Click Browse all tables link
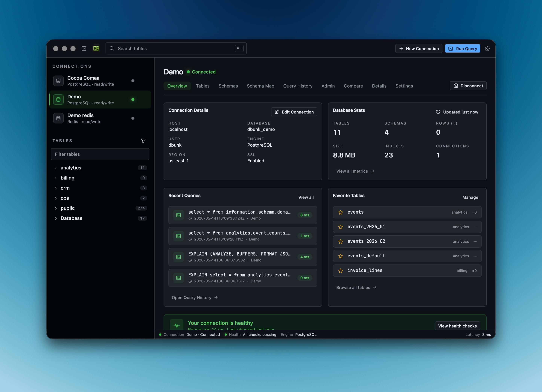This screenshot has width=542, height=392. (x=356, y=287)
